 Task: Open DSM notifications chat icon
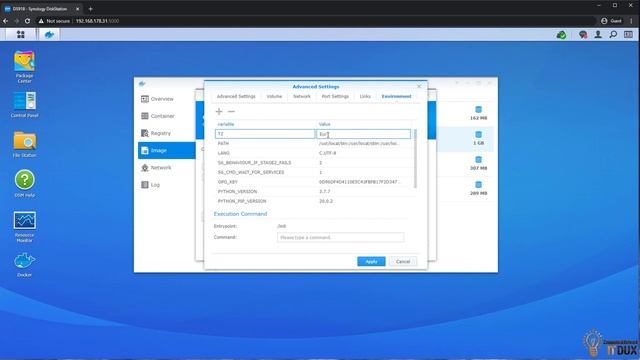tap(583, 35)
